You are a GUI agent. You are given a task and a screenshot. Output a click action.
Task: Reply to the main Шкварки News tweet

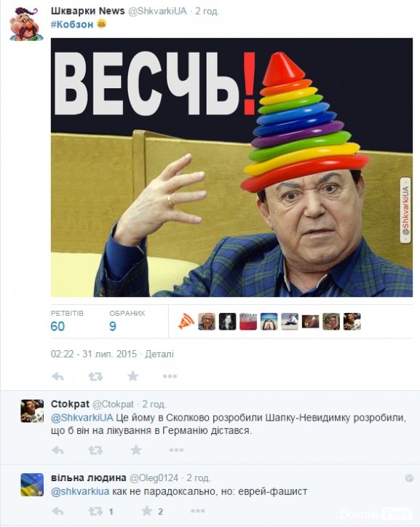click(58, 376)
